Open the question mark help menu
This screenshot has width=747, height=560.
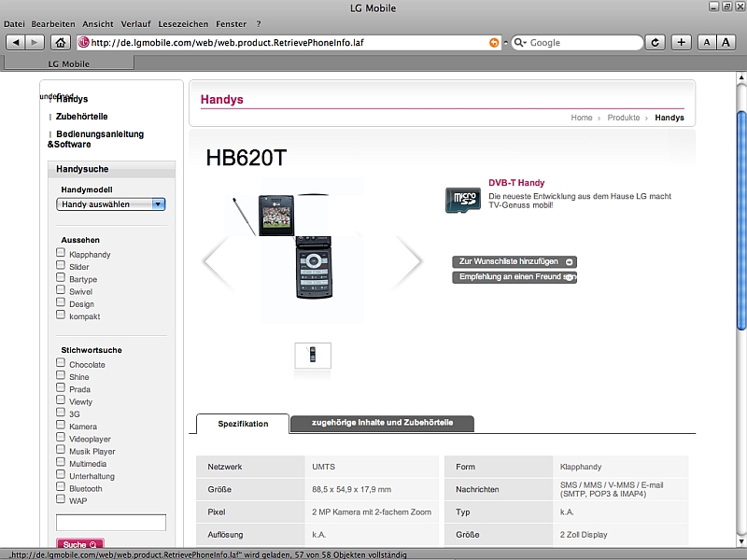(x=259, y=24)
